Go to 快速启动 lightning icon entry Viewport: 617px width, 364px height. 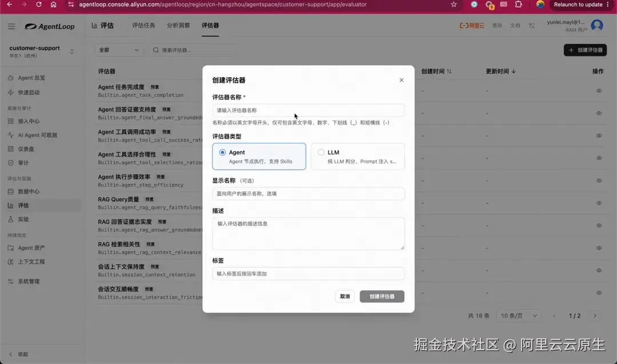[11, 93]
